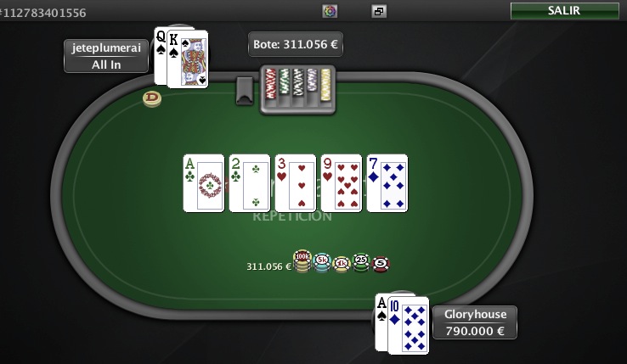Image resolution: width=627 pixels, height=364 pixels.
Task: Click the yellow 1k chip in the pot
Action: [342, 265]
